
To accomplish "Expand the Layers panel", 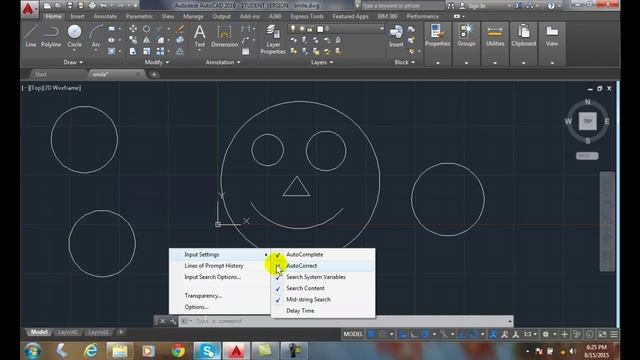I will 322,62.
